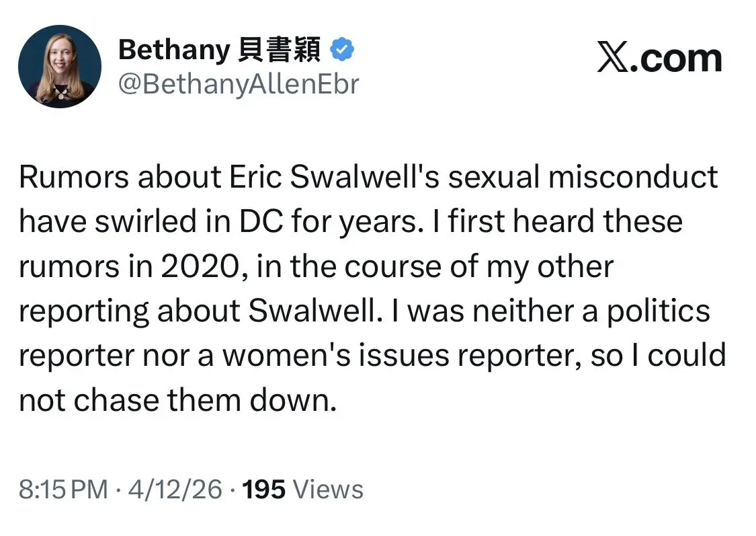Click "not chase them down." on the last line
The image size is (756, 536).
coord(177,401)
